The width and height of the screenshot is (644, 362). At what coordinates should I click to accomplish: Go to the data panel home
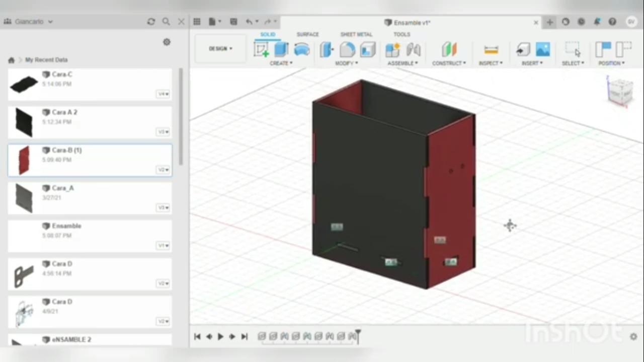point(11,60)
